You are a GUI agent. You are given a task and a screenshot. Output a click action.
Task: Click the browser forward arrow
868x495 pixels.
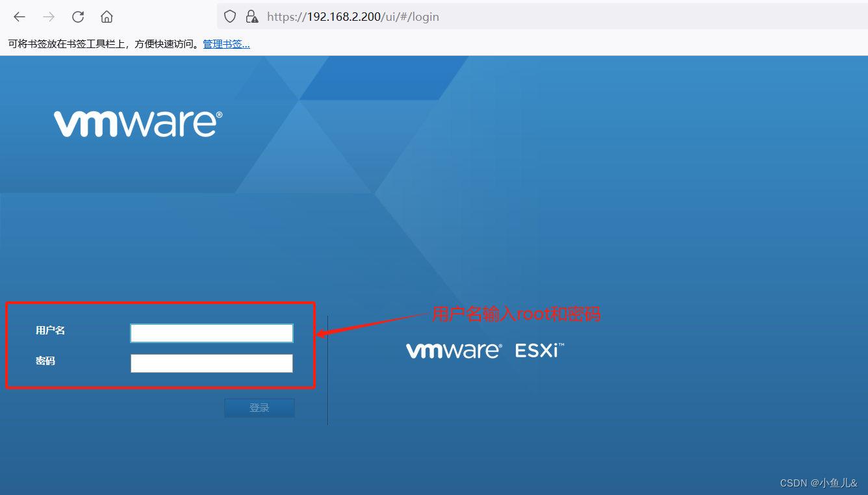pos(49,17)
